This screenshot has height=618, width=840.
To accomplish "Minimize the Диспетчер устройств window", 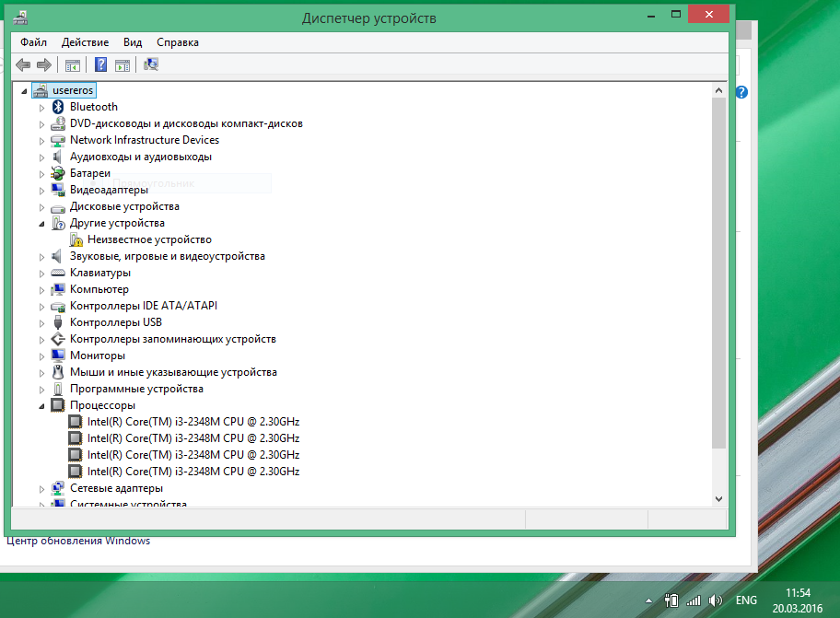I will click(651, 16).
